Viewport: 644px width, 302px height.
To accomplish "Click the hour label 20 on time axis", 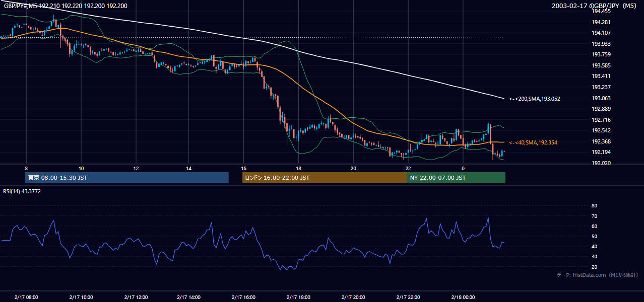I will coord(353,168).
